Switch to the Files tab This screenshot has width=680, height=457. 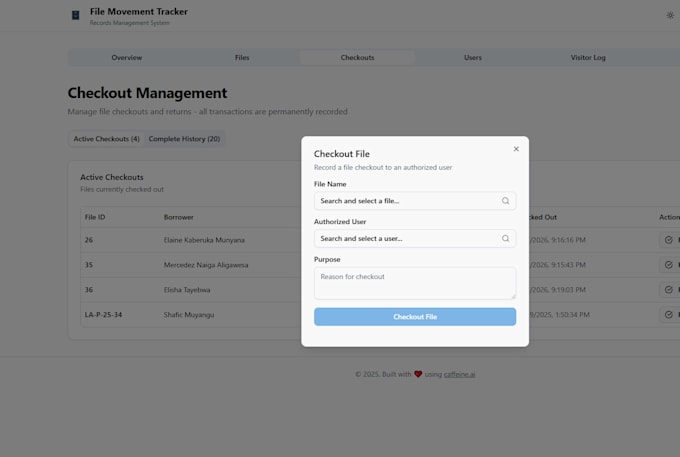[x=242, y=58]
